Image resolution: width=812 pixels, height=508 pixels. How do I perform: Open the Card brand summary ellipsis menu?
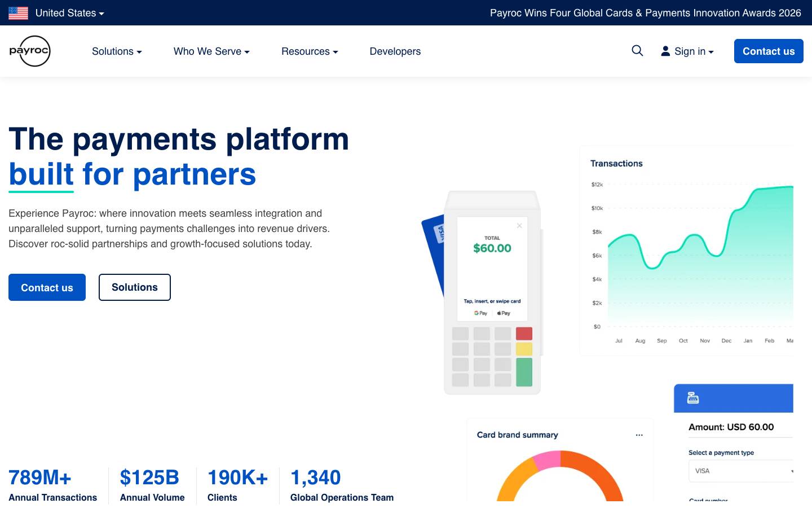pyautogui.click(x=639, y=435)
